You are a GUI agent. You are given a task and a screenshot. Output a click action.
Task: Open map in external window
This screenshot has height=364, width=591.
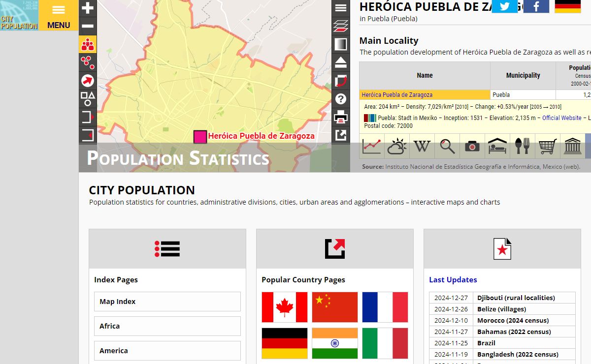pos(341,135)
